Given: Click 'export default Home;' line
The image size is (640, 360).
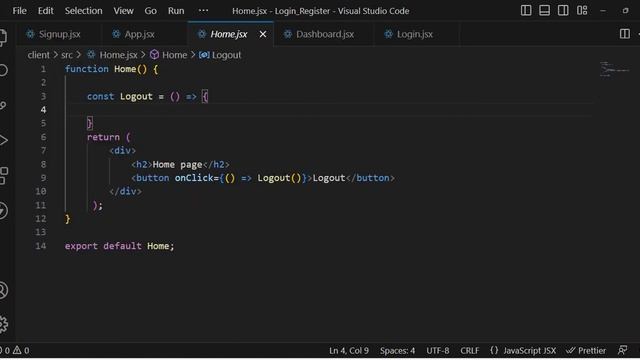Looking at the screenshot, I should click(120, 246).
